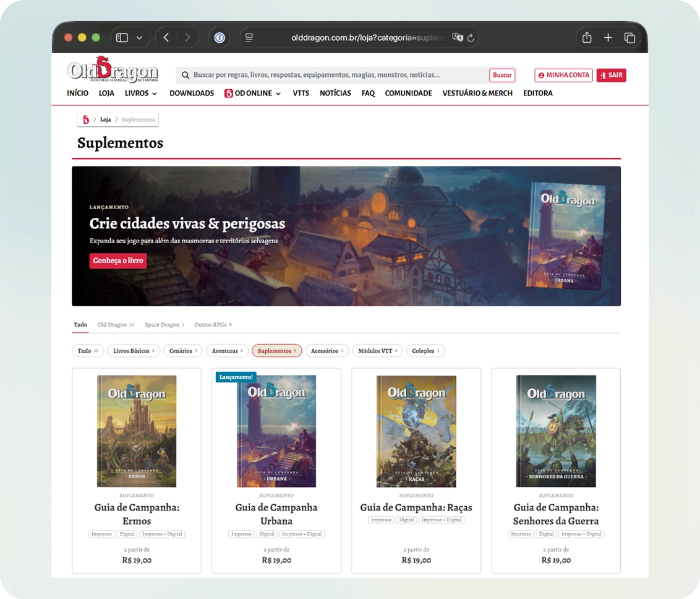The image size is (700, 599).
Task: Open the Ermos book cover thumbnail
Action: pos(137,431)
